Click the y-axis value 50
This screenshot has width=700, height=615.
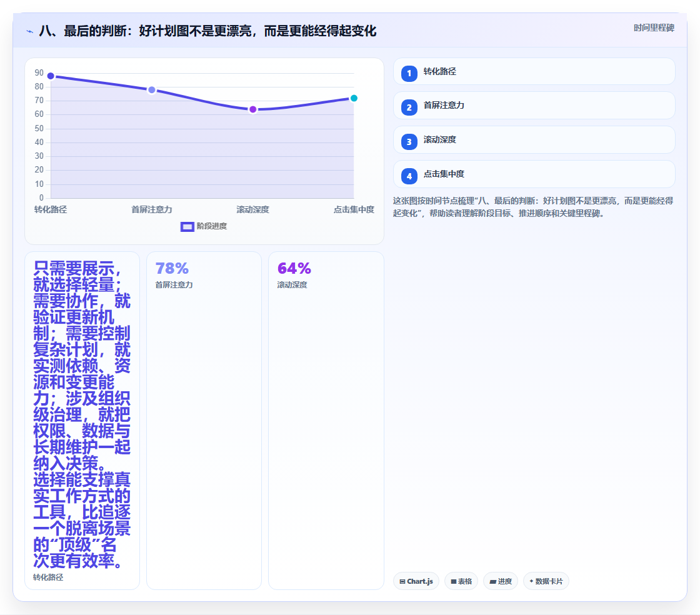point(39,129)
